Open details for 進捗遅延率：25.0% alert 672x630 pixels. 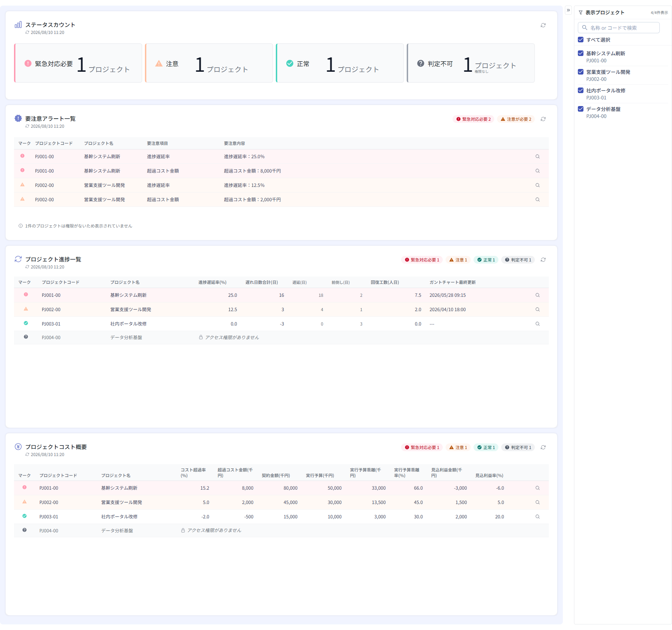click(x=537, y=156)
